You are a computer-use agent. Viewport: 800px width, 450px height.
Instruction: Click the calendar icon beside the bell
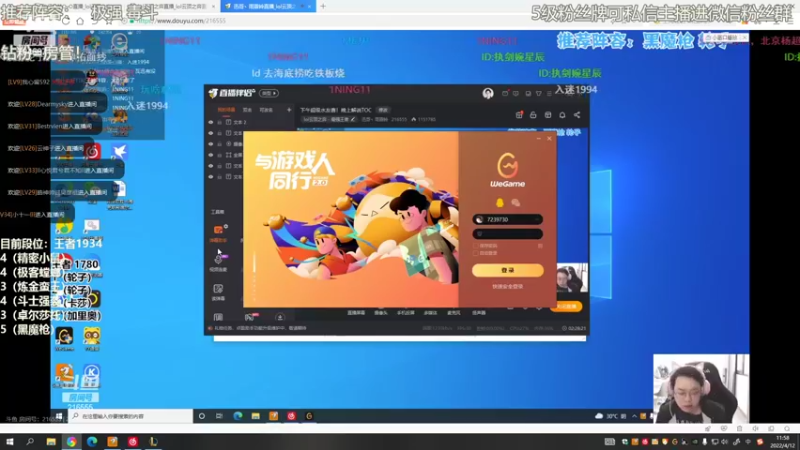547,115
